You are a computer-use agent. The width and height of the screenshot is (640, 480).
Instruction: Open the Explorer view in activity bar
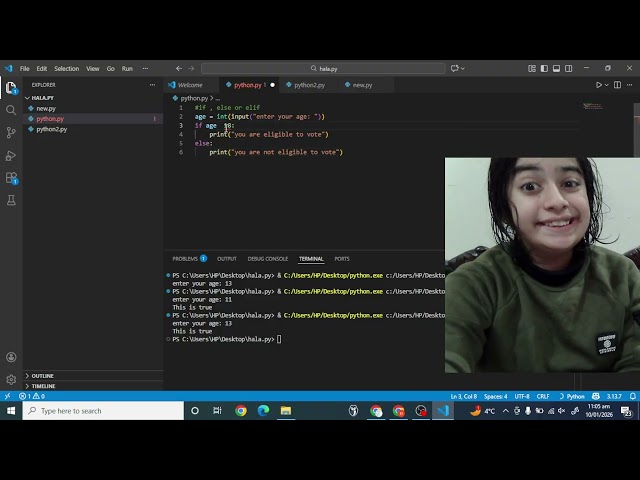tap(11, 88)
